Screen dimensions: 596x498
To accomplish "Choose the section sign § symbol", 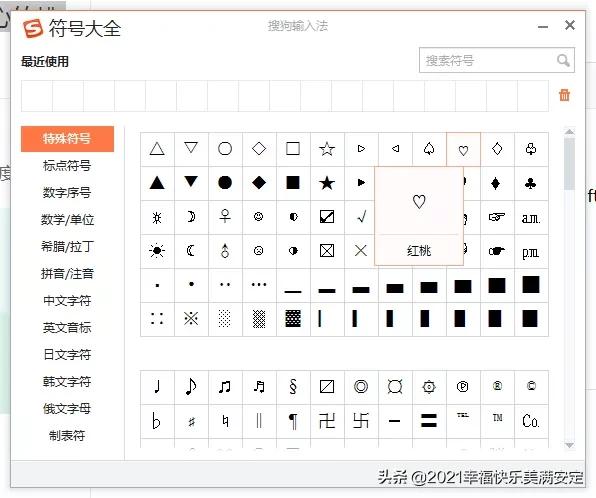I will tap(293, 387).
